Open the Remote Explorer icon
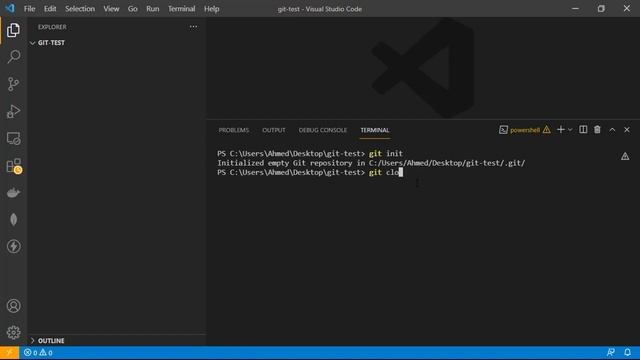 tap(13, 138)
